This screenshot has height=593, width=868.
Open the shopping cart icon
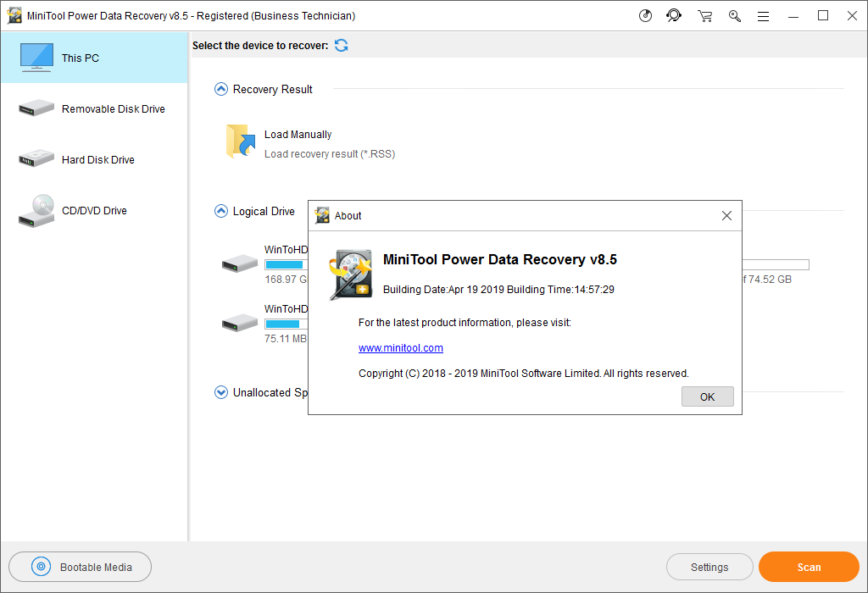(x=704, y=16)
